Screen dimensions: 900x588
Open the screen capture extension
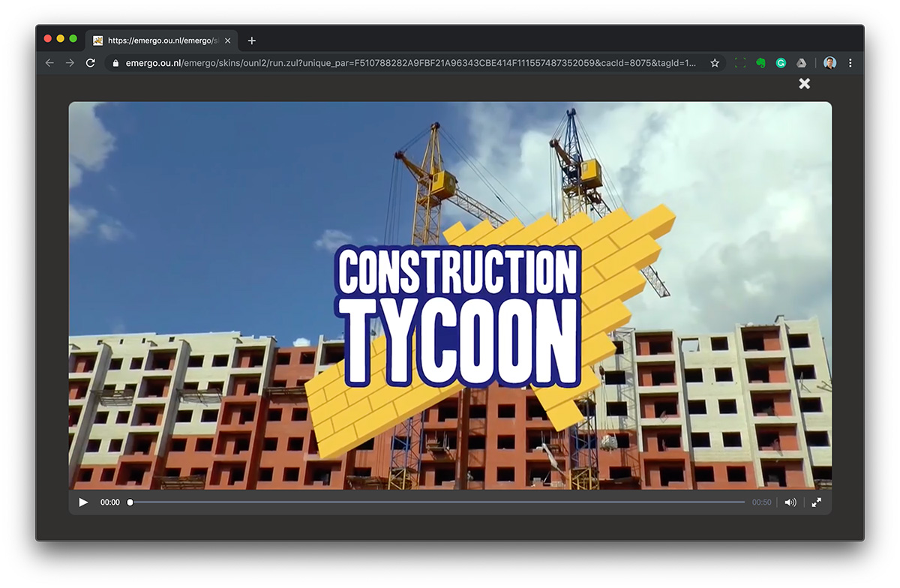[x=739, y=63]
